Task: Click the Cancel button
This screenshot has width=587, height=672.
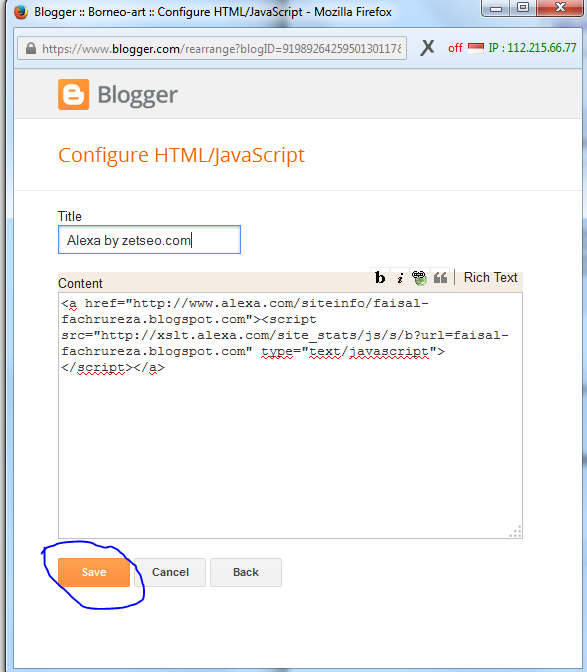Action: pos(170,572)
